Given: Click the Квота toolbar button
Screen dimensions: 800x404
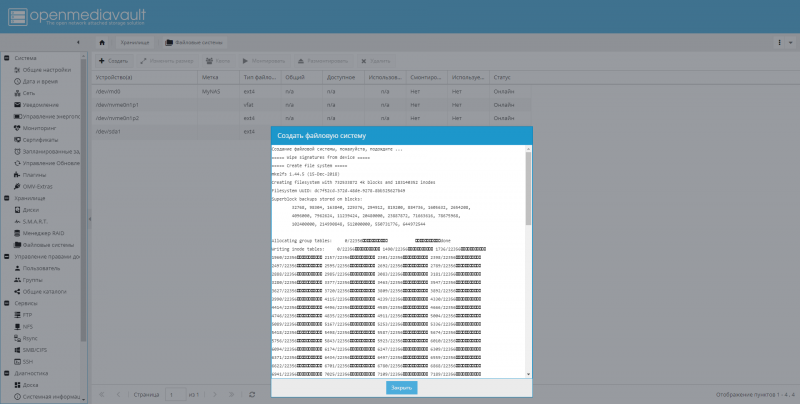Looking at the screenshot, I should pos(217,61).
